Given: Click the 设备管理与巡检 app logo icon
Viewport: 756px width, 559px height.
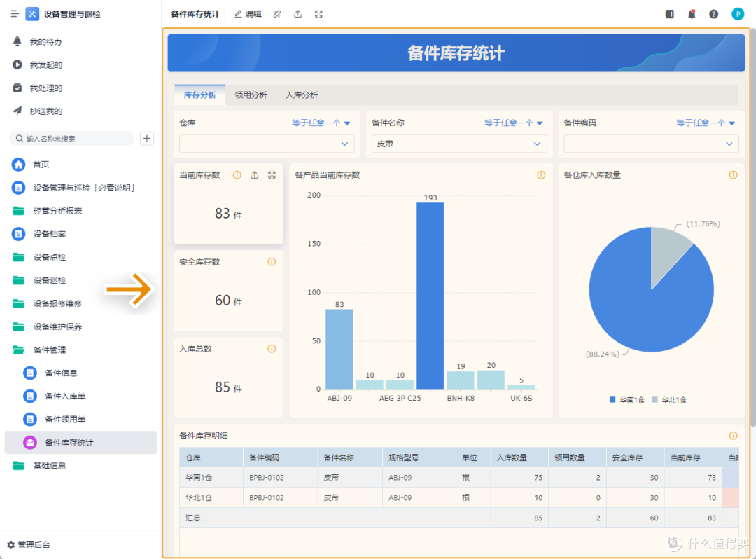Looking at the screenshot, I should 32,14.
